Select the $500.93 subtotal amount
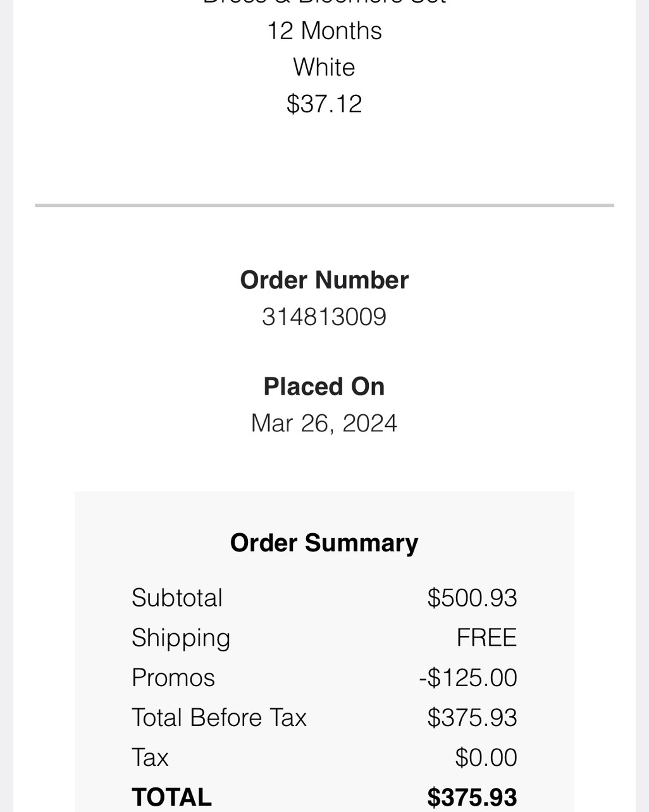 (472, 598)
